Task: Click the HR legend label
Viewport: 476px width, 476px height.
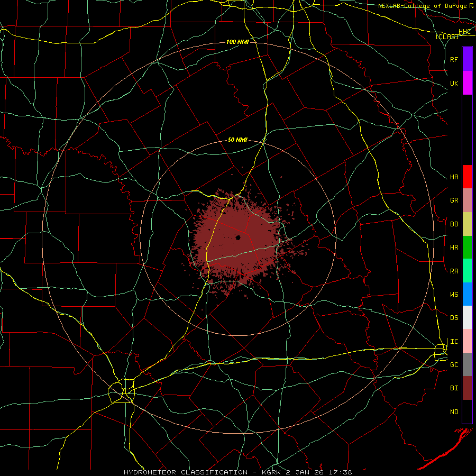Action: [454, 248]
